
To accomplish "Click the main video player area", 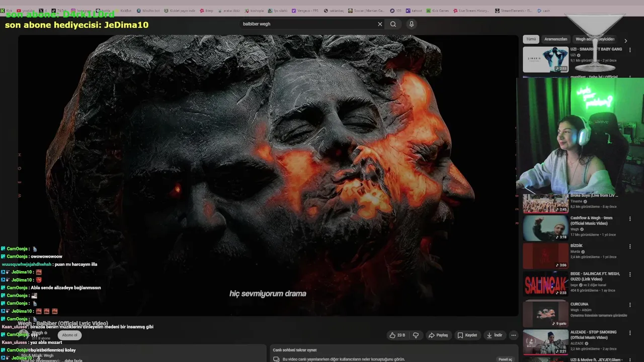I will click(268, 175).
